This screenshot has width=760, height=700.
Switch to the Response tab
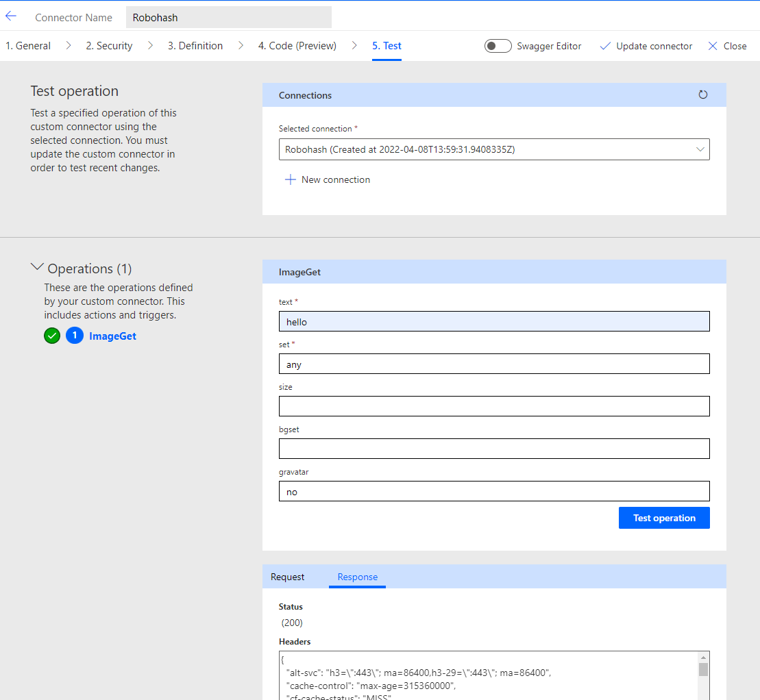(357, 577)
